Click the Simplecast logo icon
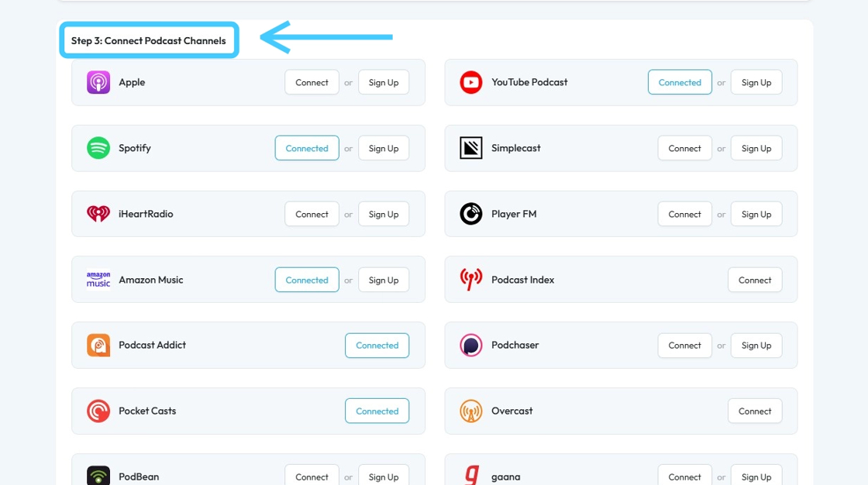 tap(471, 148)
